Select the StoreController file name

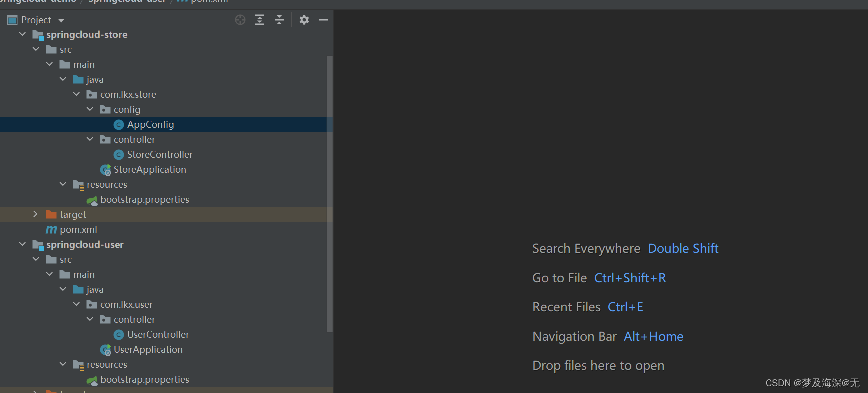coord(160,154)
